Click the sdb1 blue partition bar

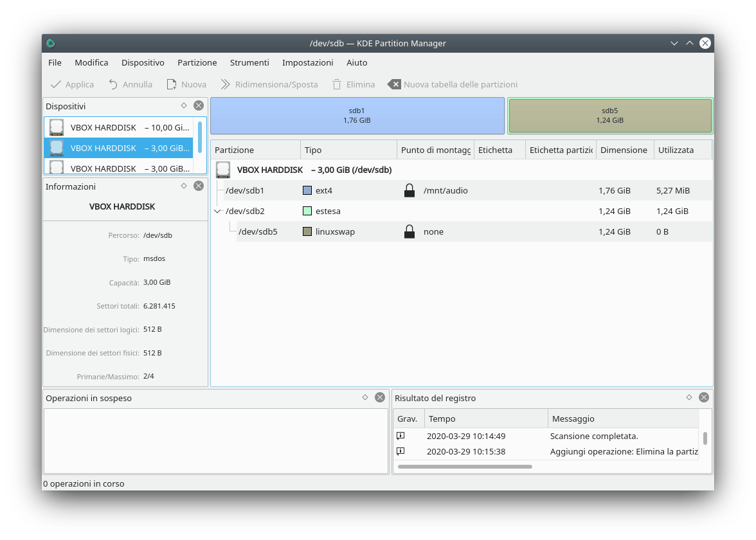point(357,116)
